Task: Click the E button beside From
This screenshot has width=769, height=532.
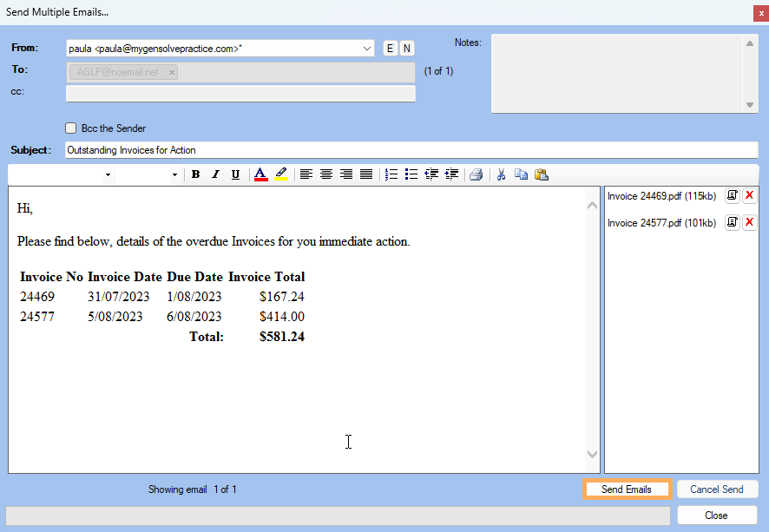Action: [x=390, y=49]
